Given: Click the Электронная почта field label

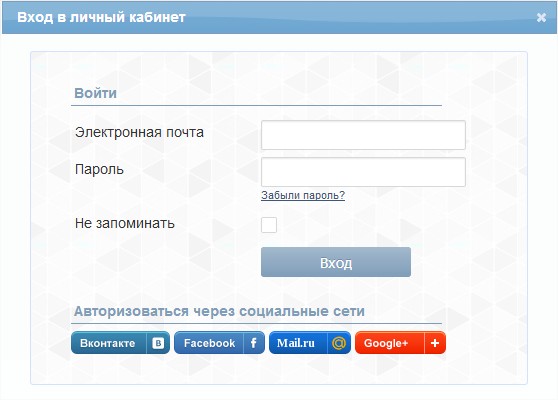Looking at the screenshot, I should click(140, 132).
